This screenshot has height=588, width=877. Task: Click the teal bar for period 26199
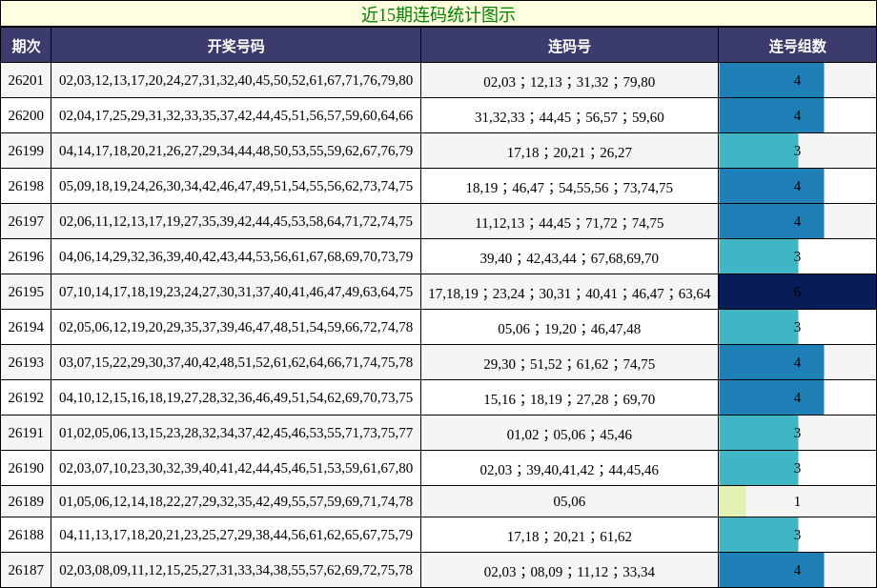759,151
